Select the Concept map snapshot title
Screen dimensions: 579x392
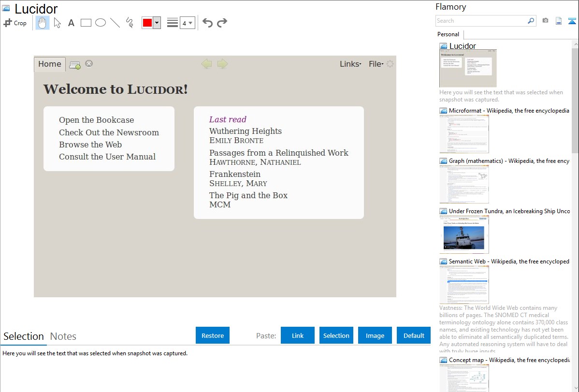click(509, 360)
